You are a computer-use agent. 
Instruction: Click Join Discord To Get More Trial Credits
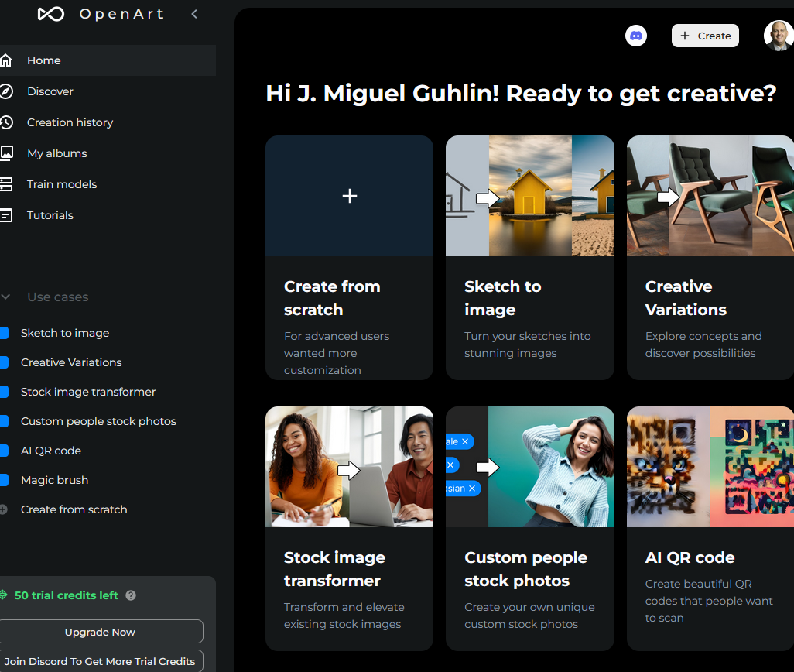[x=100, y=661]
